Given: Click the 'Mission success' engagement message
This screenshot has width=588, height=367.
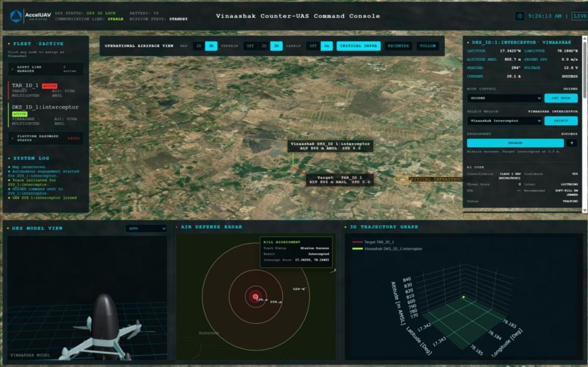Looking at the screenshot, I should pos(514,151).
